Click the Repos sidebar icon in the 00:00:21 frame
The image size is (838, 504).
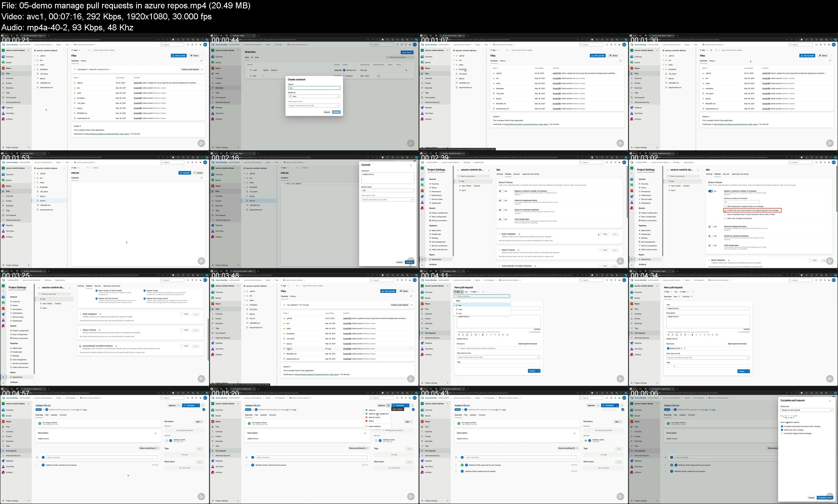(3, 68)
